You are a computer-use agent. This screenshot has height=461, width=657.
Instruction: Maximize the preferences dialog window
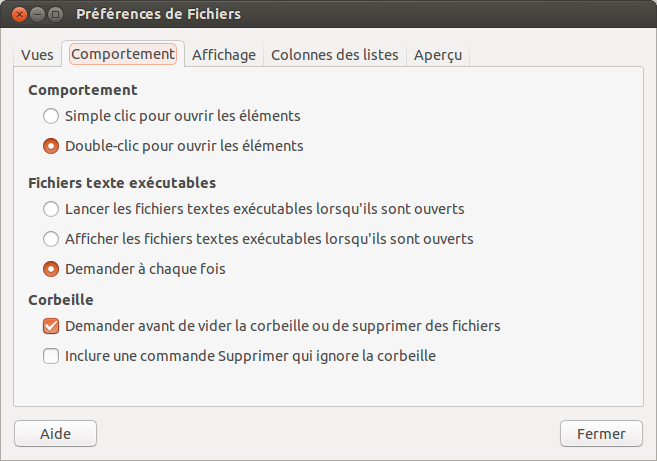point(55,15)
